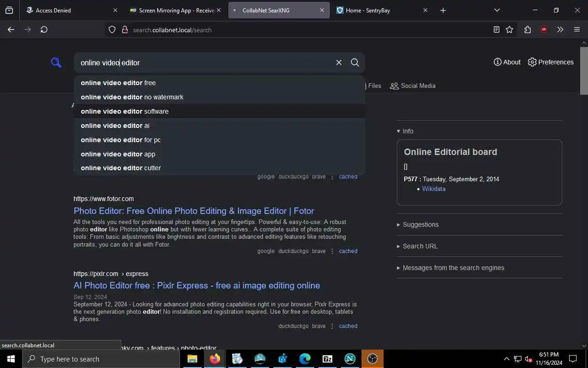Show hidden system tray icons
The height and width of the screenshot is (368, 588).
507,359
